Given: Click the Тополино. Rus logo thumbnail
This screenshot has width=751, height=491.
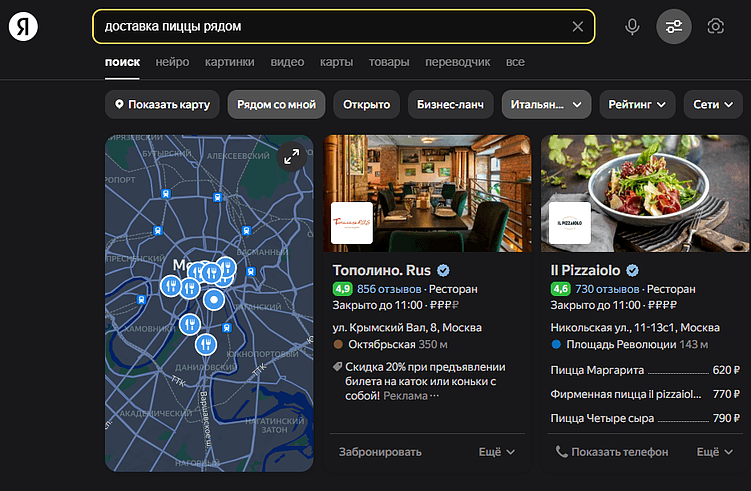Looking at the screenshot, I should tap(352, 223).
